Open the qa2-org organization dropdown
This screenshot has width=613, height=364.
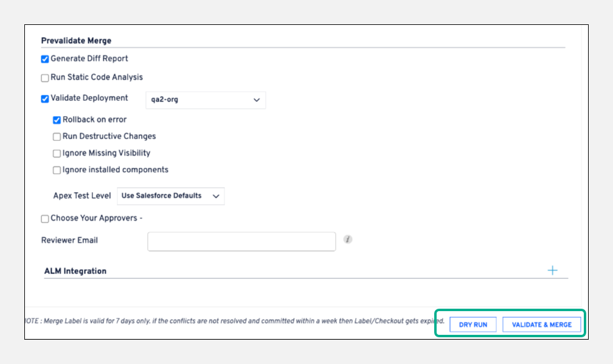pos(206,100)
